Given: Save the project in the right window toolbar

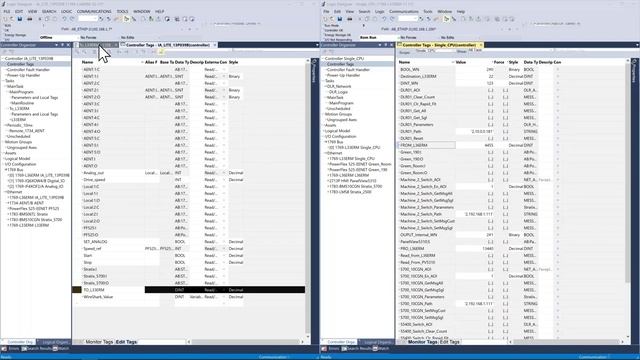Looking at the screenshot, I should [340, 19].
